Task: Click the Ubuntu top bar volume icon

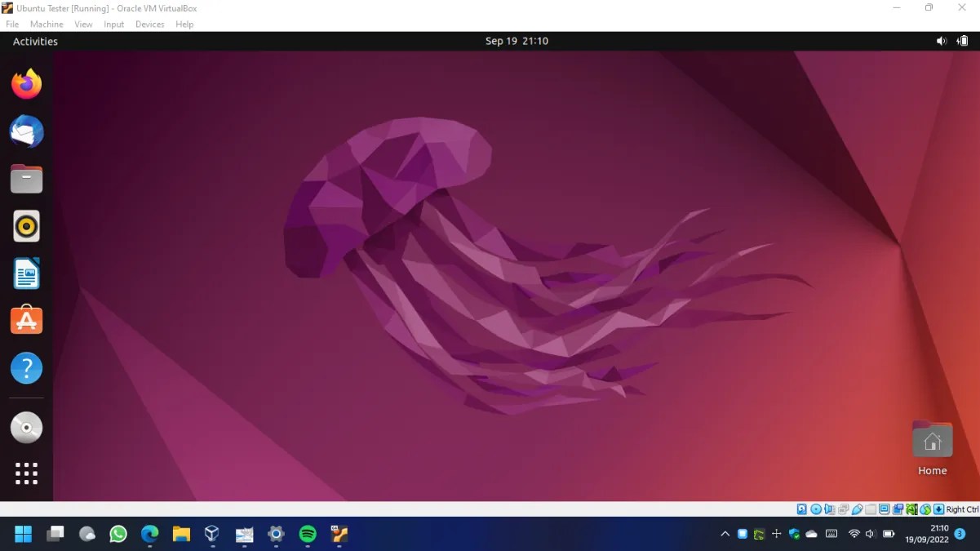Action: click(941, 41)
